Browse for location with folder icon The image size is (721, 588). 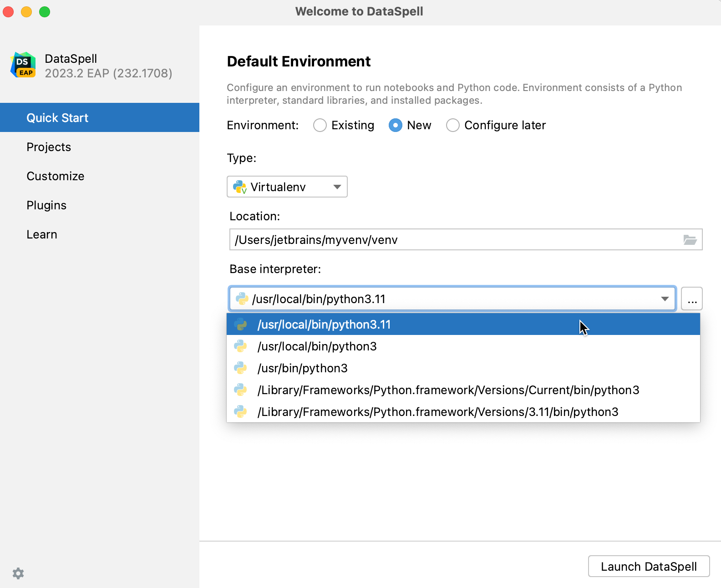690,240
